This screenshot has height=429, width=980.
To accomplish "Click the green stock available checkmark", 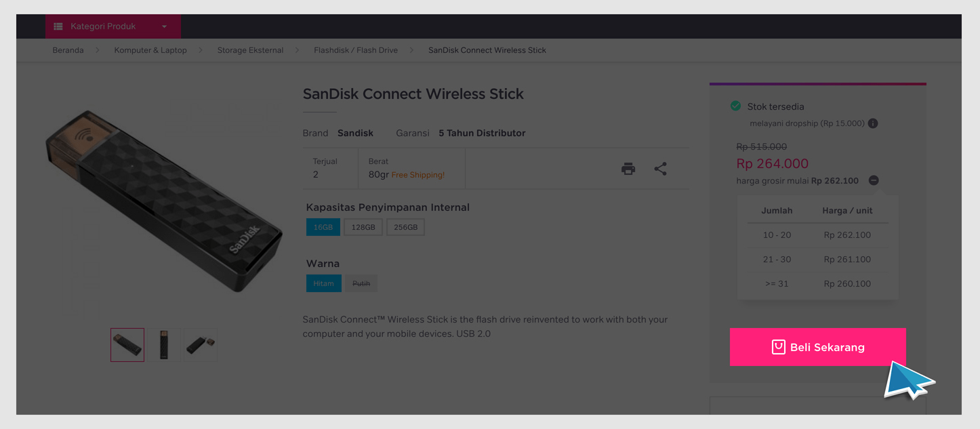I will click(x=736, y=106).
